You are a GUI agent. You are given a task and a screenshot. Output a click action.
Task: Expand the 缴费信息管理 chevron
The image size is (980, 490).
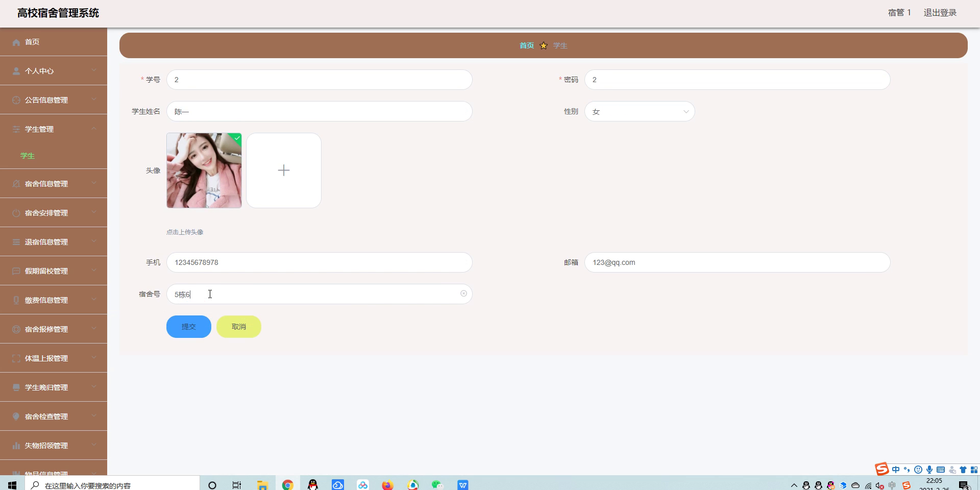[94, 300]
